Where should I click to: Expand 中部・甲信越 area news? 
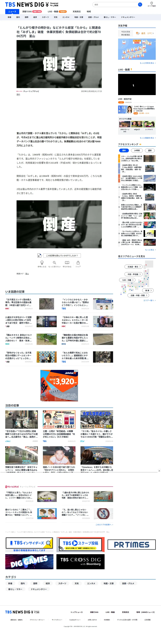(x=134, y=274)
